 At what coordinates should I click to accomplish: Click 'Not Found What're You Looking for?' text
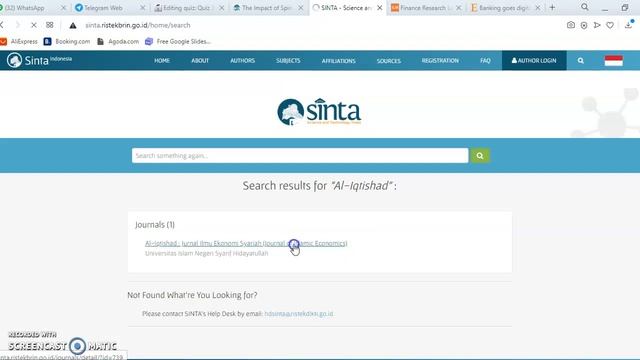(x=192, y=295)
